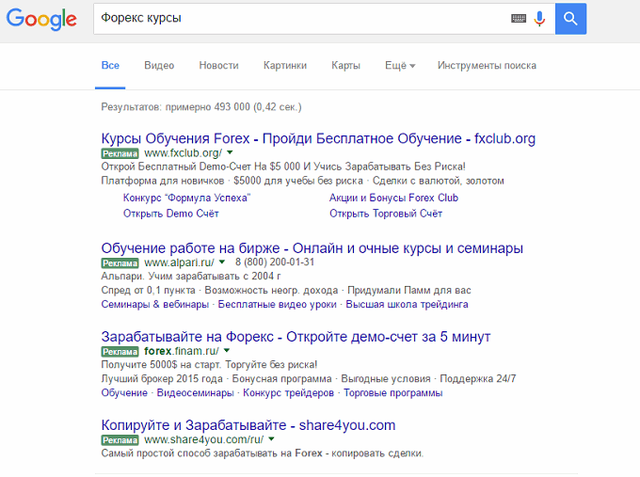The height and width of the screenshot is (477, 640).
Task: Click results count 'примерно 493 000'
Action: pos(207,107)
